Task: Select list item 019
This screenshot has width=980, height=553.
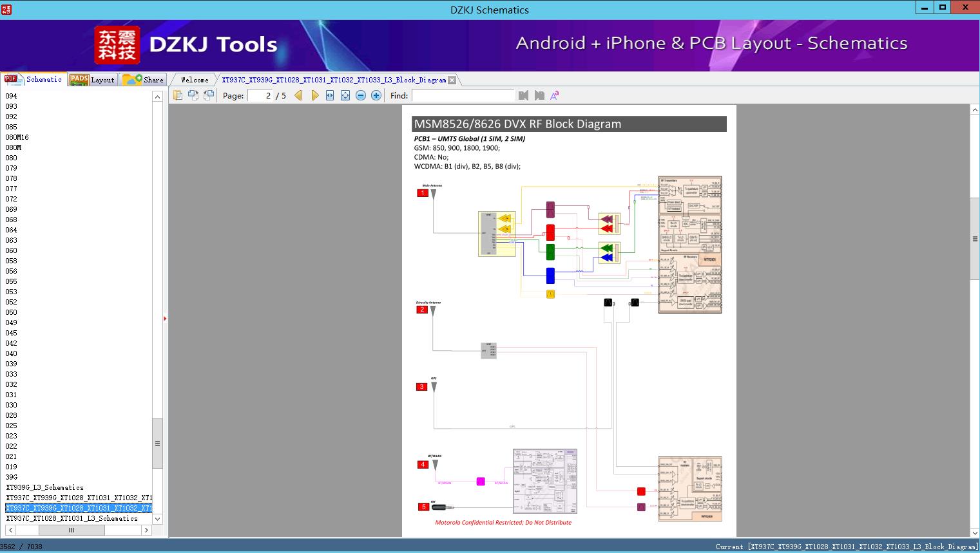Action: (x=12, y=467)
